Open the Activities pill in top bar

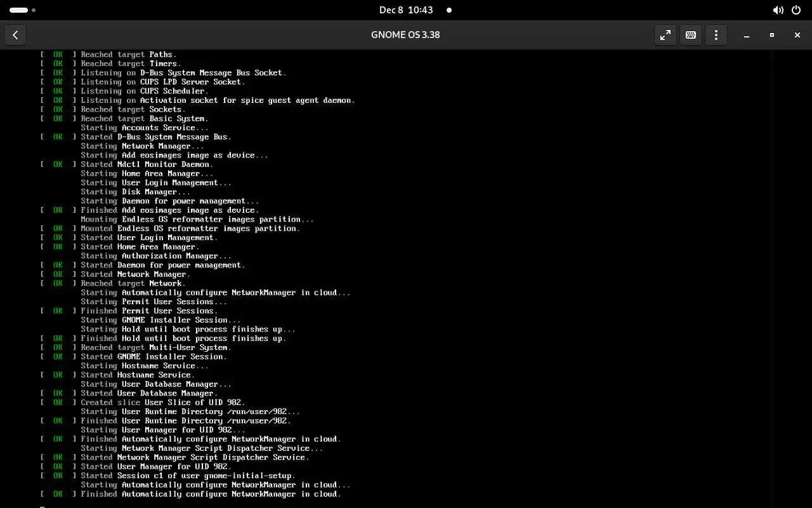click(22, 10)
